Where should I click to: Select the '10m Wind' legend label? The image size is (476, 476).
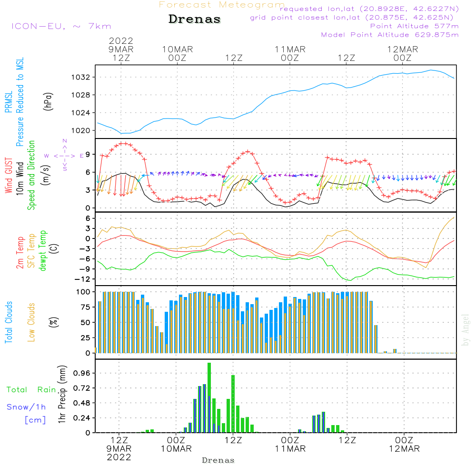[20, 178]
